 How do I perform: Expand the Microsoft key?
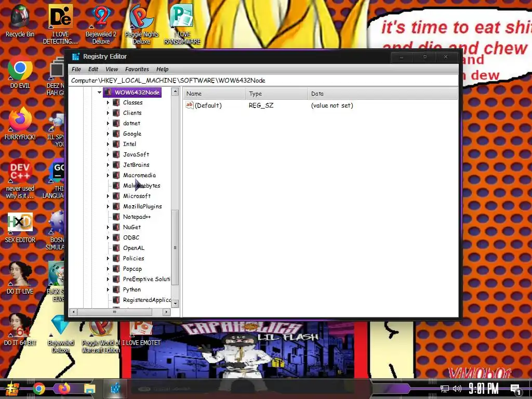[x=108, y=196]
